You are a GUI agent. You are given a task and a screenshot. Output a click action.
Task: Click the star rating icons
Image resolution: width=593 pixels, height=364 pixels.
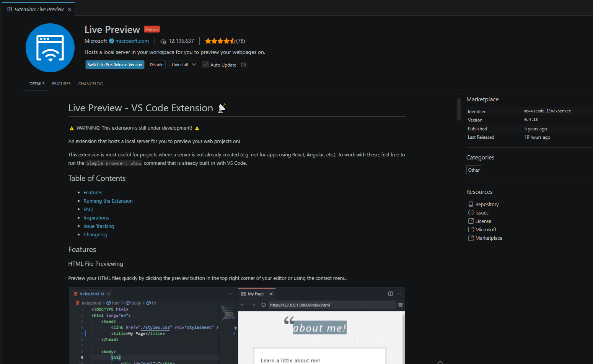pos(220,41)
